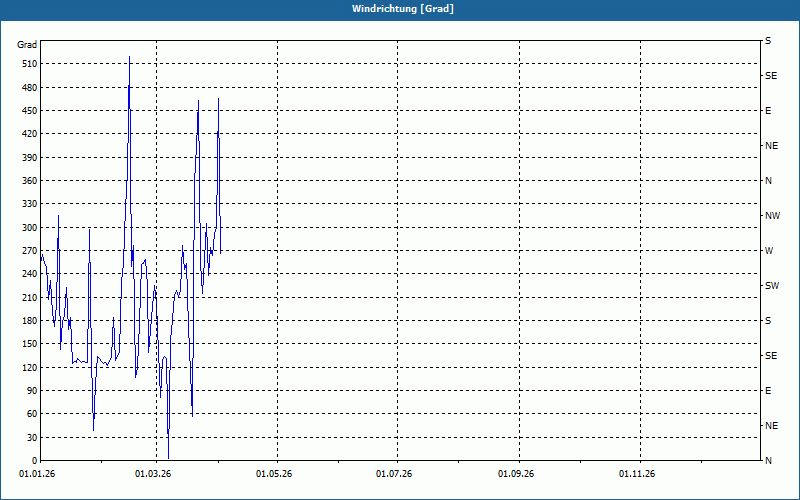Click the W compass direction label
Screen dimensions: 800x500
tap(768, 251)
